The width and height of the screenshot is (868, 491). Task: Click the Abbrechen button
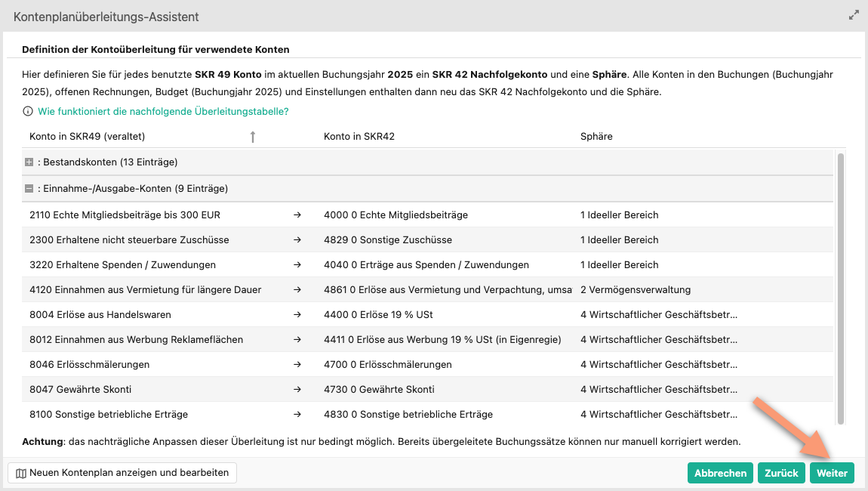[x=720, y=473]
